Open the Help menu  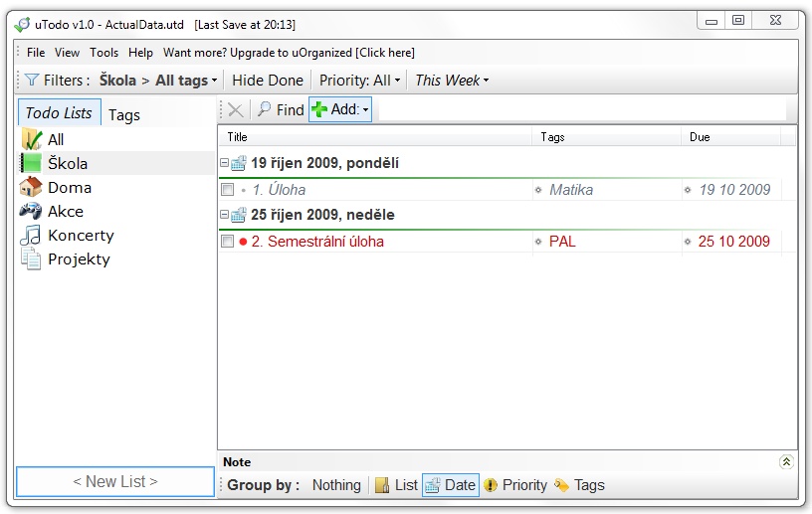[x=140, y=53]
